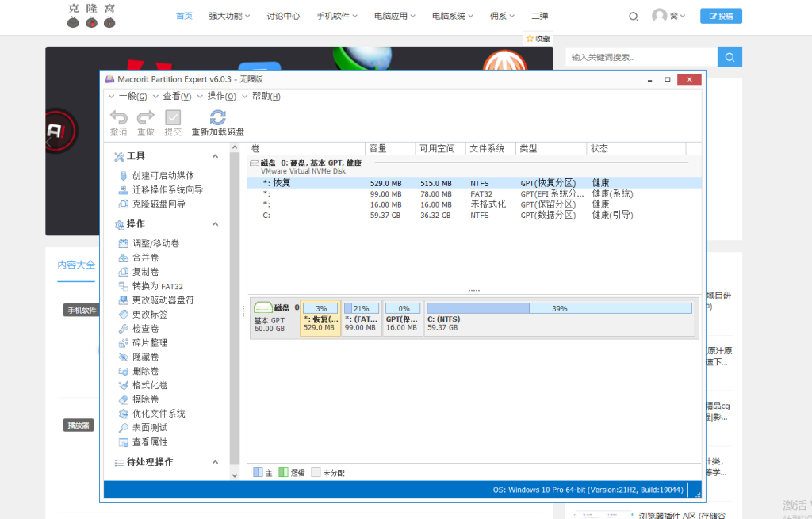Screen dimensions: 812x519
Task: Select the 恢复 volume row
Action: pos(474,183)
